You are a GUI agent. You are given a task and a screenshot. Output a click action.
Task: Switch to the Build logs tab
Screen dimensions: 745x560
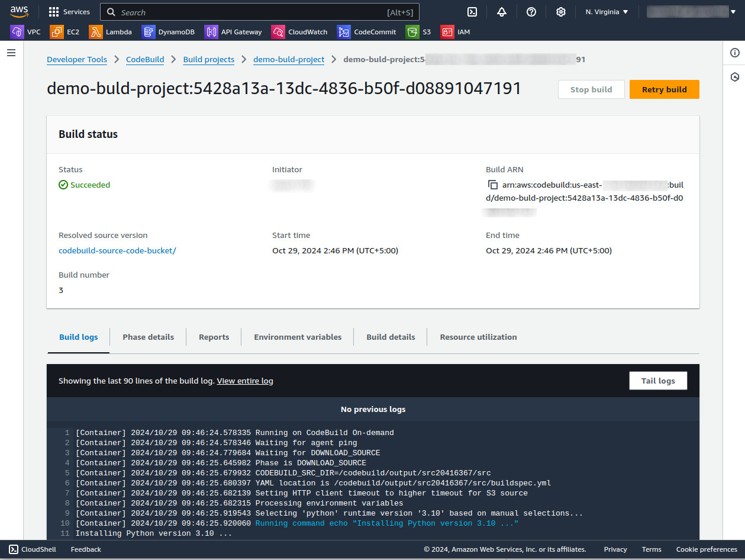pyautogui.click(x=79, y=337)
